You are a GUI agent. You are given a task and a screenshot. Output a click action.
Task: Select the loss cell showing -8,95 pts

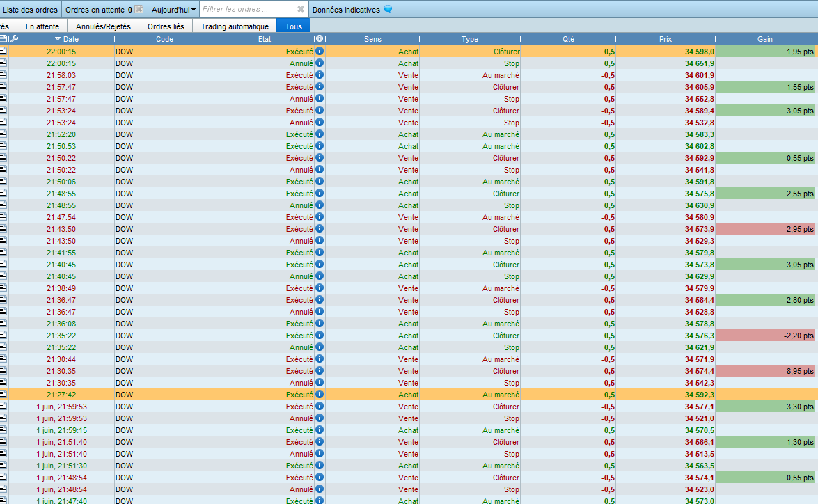pos(765,371)
